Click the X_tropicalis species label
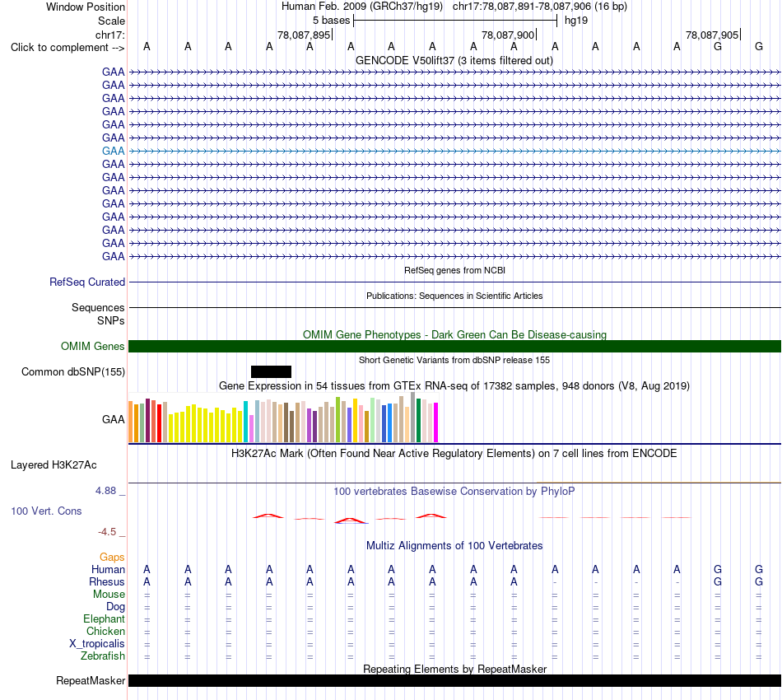The height and width of the screenshot is (700, 782). tap(97, 644)
